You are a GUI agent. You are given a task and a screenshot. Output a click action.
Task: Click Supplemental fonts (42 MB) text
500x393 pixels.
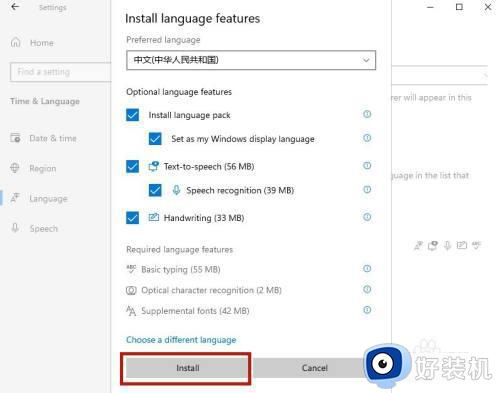[195, 311]
